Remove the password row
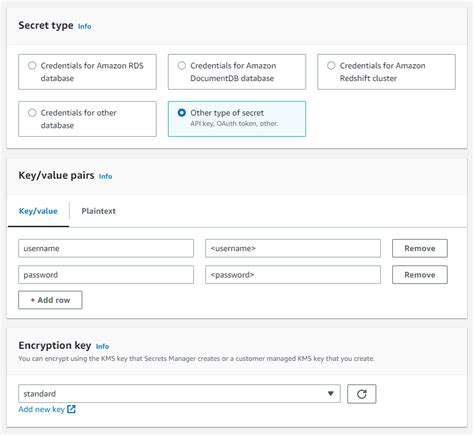 click(420, 275)
